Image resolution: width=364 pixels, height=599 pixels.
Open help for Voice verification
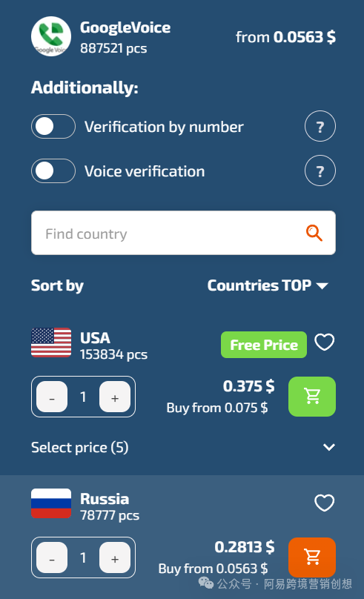(x=320, y=171)
